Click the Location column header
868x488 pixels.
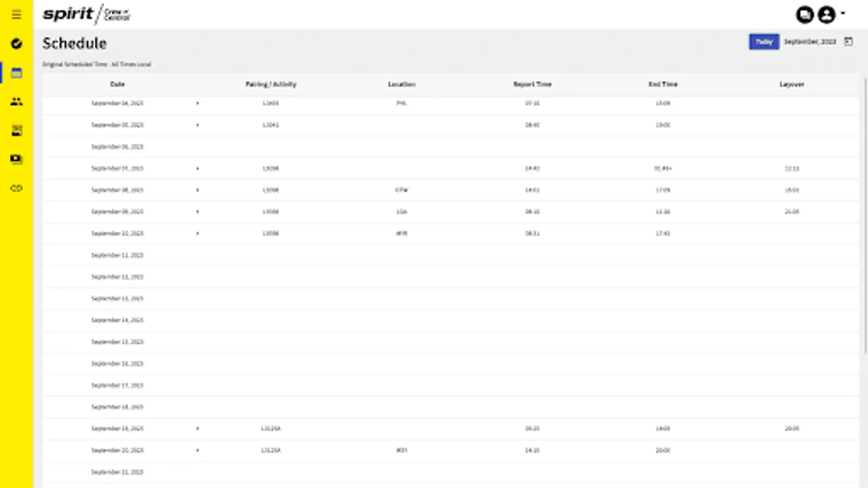click(401, 84)
